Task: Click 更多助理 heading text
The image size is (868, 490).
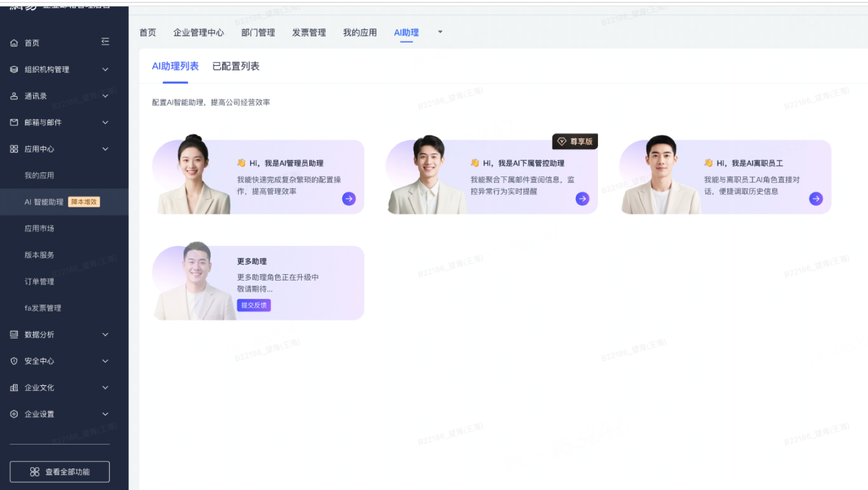Action: [x=252, y=261]
